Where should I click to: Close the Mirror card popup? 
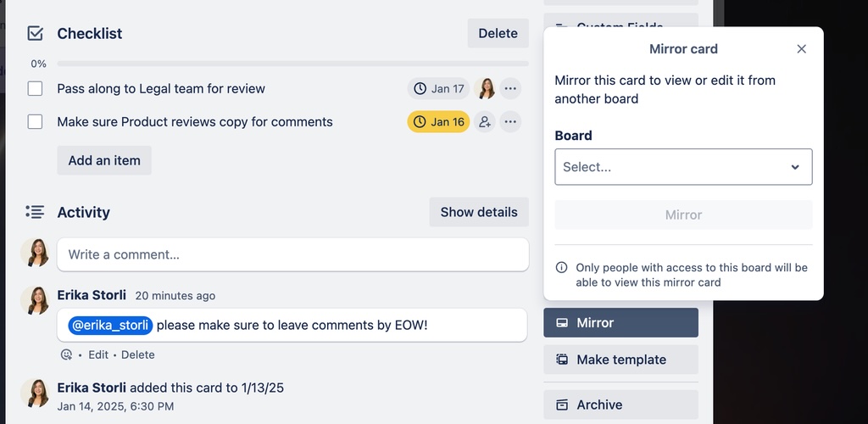[801, 49]
